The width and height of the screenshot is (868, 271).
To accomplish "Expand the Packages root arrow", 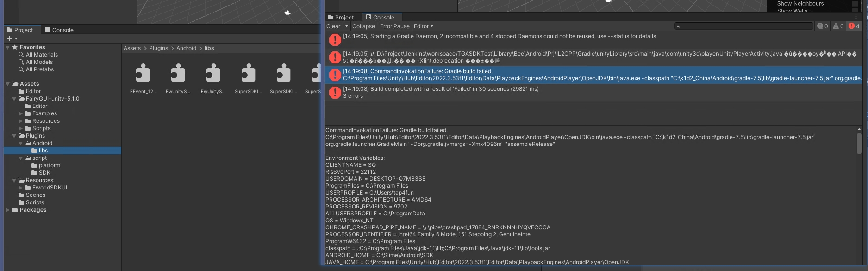I will point(8,210).
